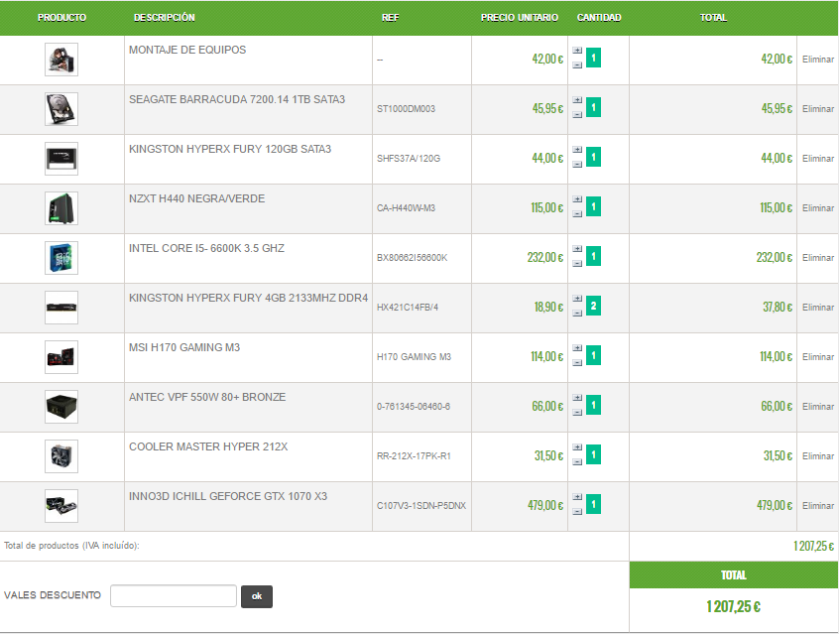Open NZXT H440 case thumbnail
Screen dimensions: 840x634
tap(61, 208)
